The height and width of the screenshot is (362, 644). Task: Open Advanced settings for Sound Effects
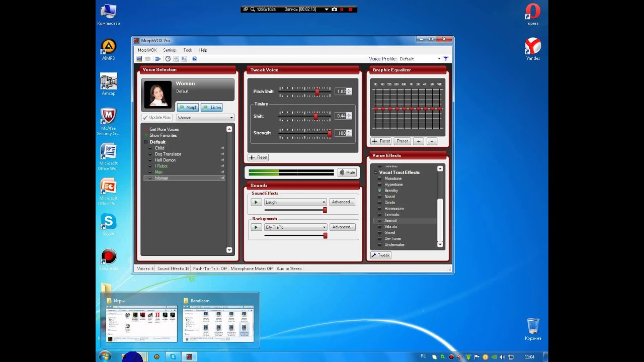(x=342, y=202)
